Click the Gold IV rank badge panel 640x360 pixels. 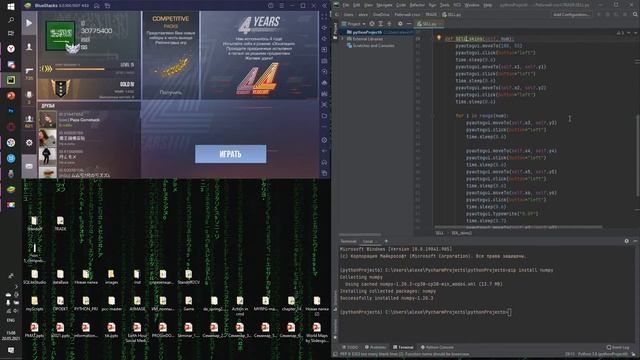point(89,89)
